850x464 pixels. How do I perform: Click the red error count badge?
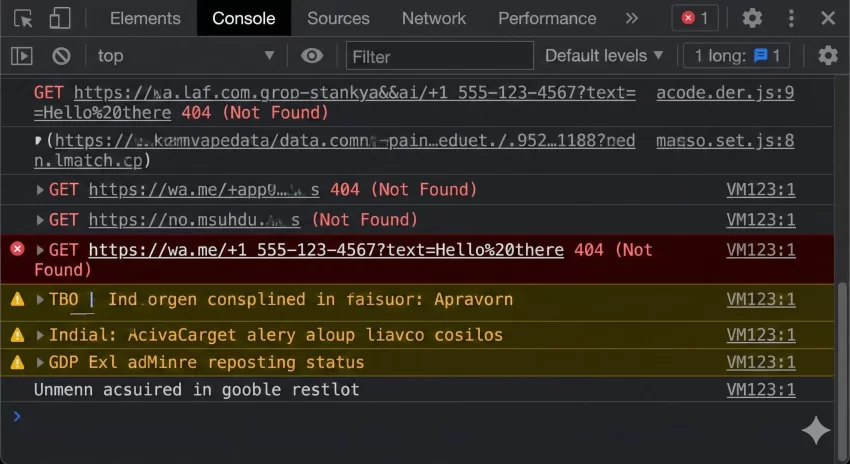[695, 18]
